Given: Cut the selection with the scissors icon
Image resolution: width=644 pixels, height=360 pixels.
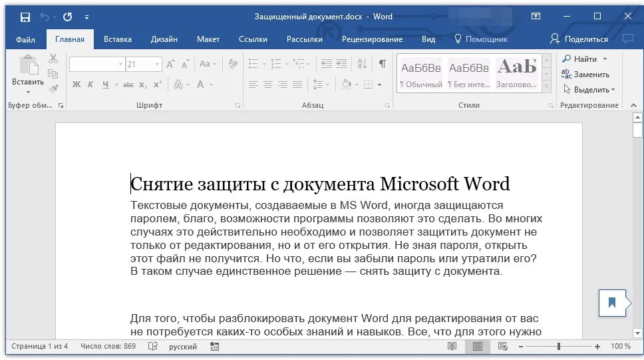Looking at the screenshot, I should coord(53,59).
